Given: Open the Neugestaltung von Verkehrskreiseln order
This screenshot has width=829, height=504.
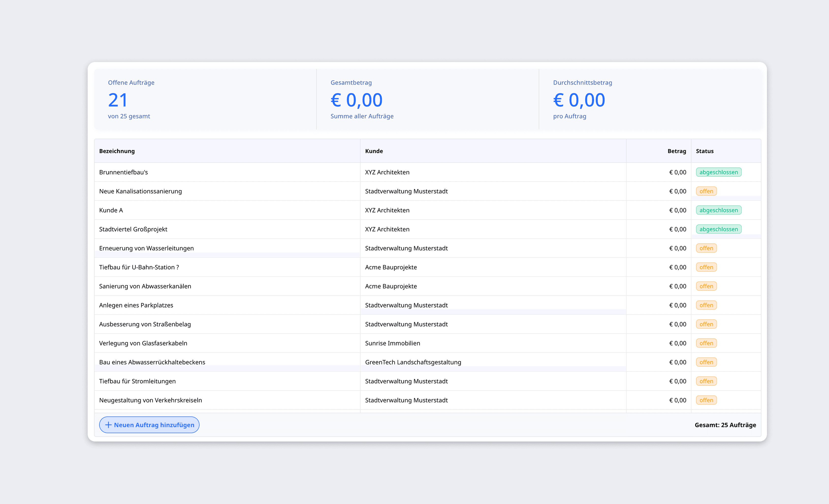Looking at the screenshot, I should pyautogui.click(x=150, y=400).
